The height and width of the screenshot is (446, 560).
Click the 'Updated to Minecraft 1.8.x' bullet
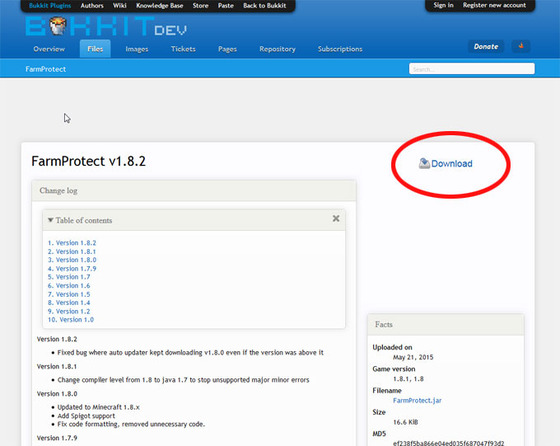tap(98, 407)
